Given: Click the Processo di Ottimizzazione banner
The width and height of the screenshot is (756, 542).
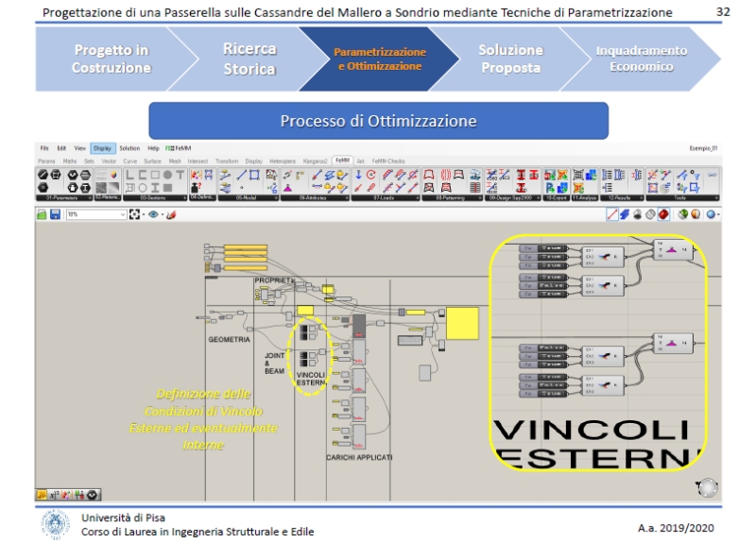Looking at the screenshot, I should point(378,122).
